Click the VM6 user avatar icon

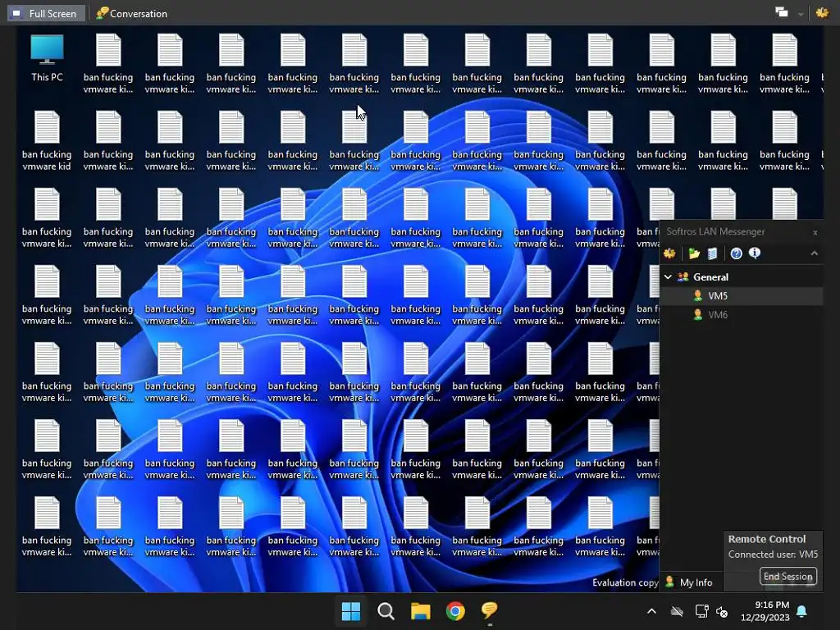(x=697, y=315)
